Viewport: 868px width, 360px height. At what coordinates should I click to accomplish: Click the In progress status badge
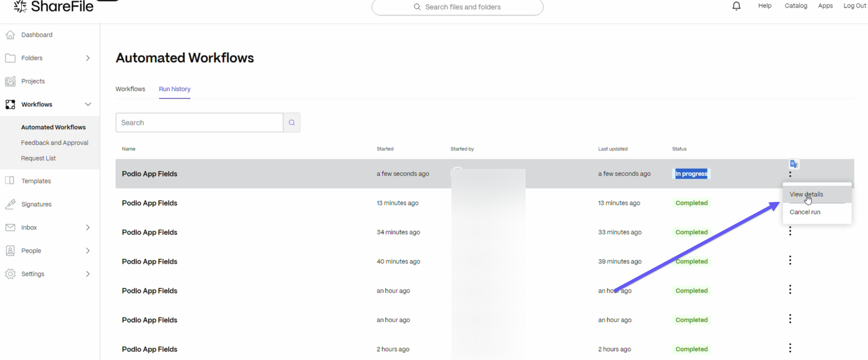tap(691, 174)
